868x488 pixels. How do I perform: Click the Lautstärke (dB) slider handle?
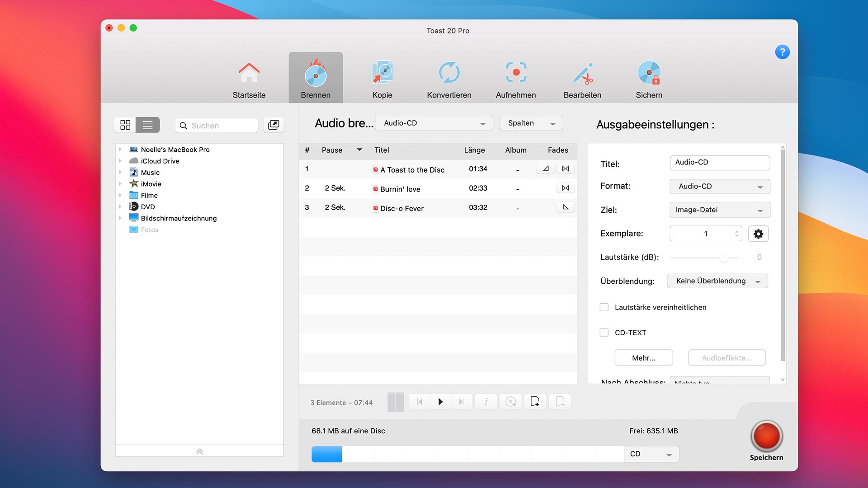724,258
